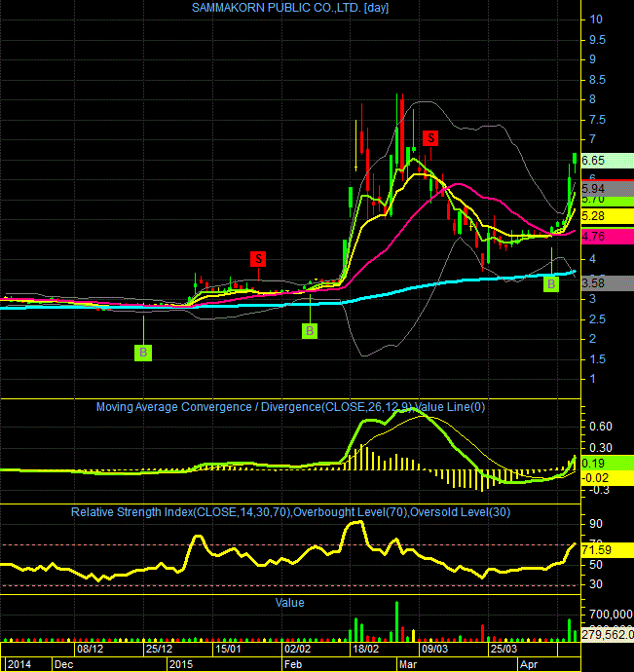
Task: Click the 2014 year label
Action: point(19,664)
